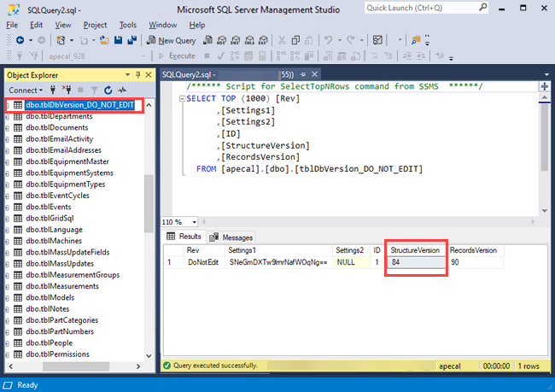Open the Tools menu
This screenshot has width=555, height=392.
tap(128, 25)
